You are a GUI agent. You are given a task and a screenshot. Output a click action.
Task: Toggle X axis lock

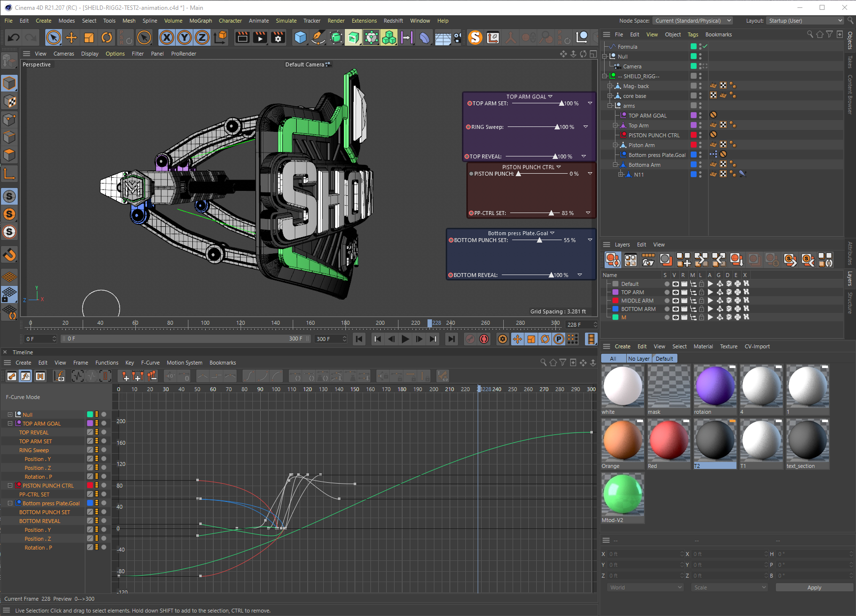pyautogui.click(x=167, y=37)
